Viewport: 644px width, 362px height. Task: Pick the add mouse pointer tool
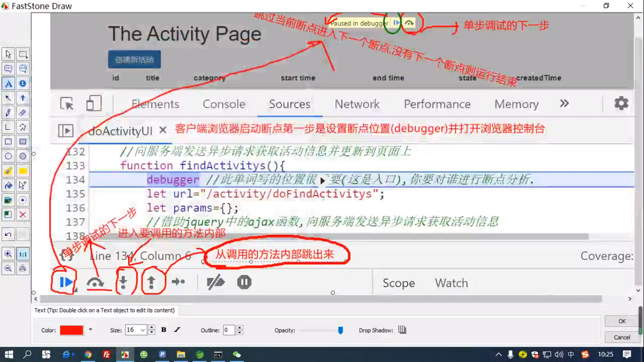(23, 185)
